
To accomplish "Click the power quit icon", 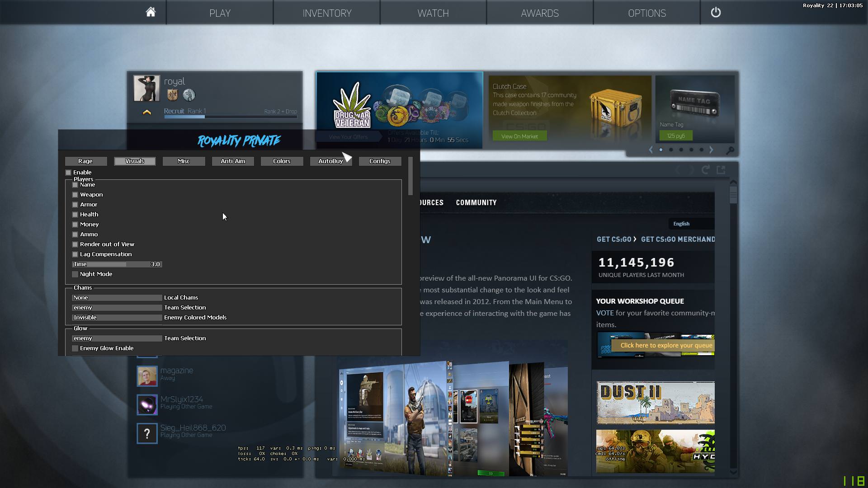I will (716, 12).
